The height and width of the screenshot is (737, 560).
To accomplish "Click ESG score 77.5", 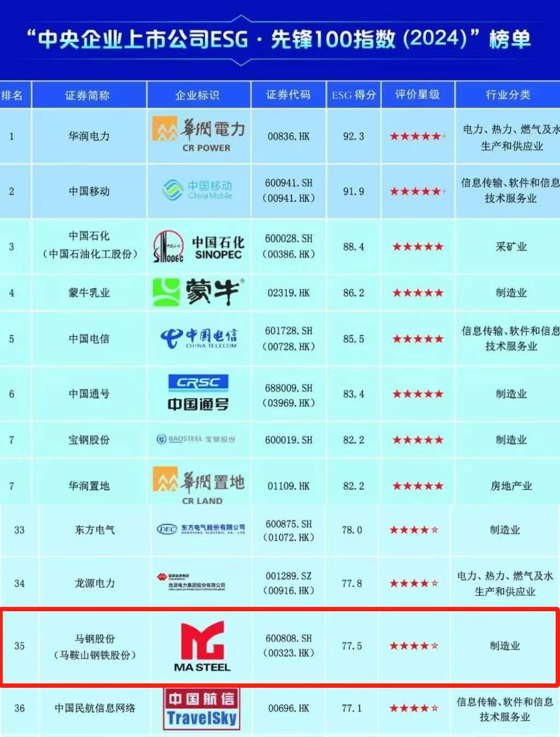I will (352, 646).
